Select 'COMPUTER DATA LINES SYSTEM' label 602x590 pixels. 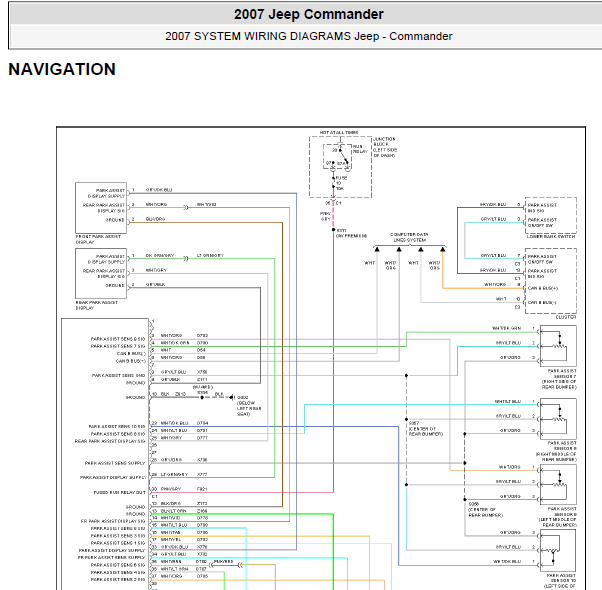tap(409, 237)
